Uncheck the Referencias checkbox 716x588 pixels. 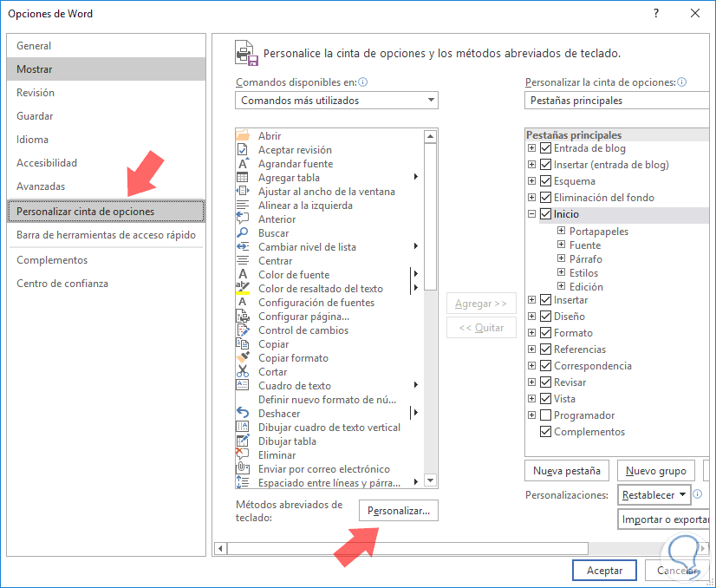(x=546, y=349)
